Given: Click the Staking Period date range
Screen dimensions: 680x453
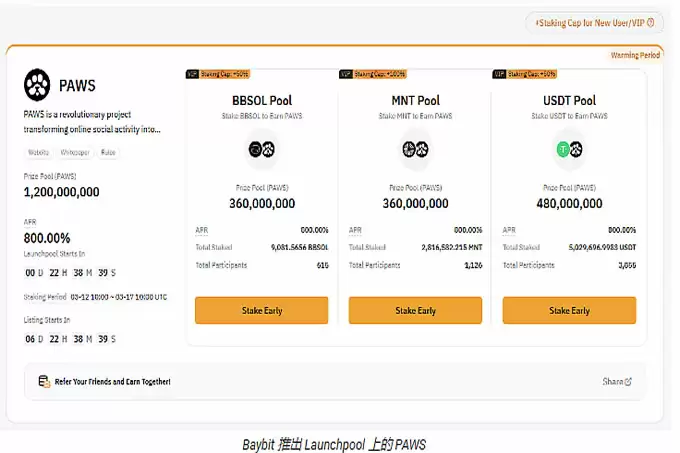Looking at the screenshot, I should (x=119, y=297).
